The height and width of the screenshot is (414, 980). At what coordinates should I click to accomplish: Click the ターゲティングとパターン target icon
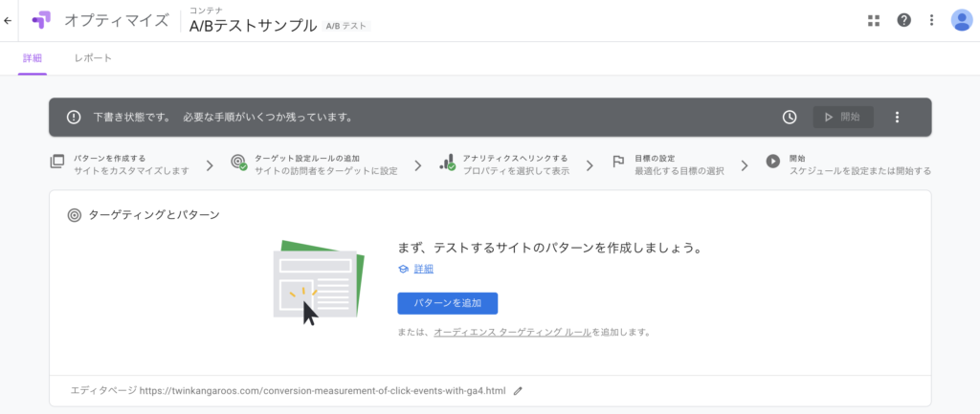click(x=75, y=215)
